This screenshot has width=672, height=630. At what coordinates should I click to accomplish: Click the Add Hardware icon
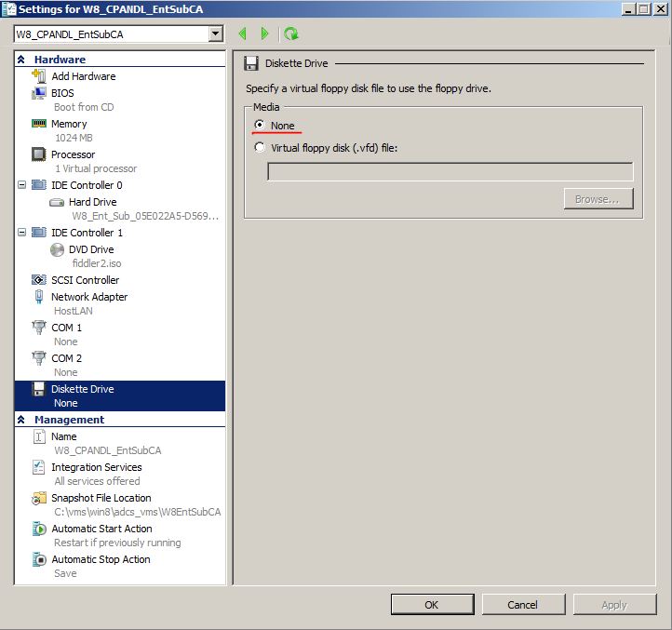38,76
